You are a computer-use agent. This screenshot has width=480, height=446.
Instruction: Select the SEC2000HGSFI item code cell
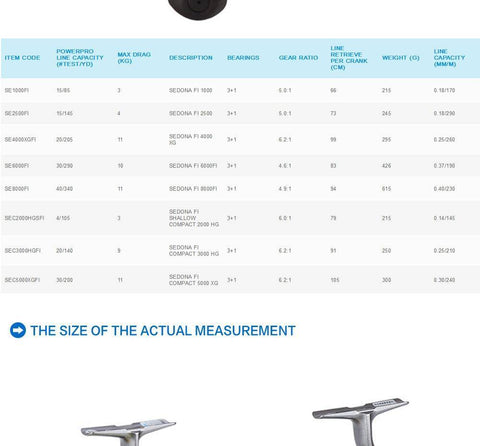[24, 218]
